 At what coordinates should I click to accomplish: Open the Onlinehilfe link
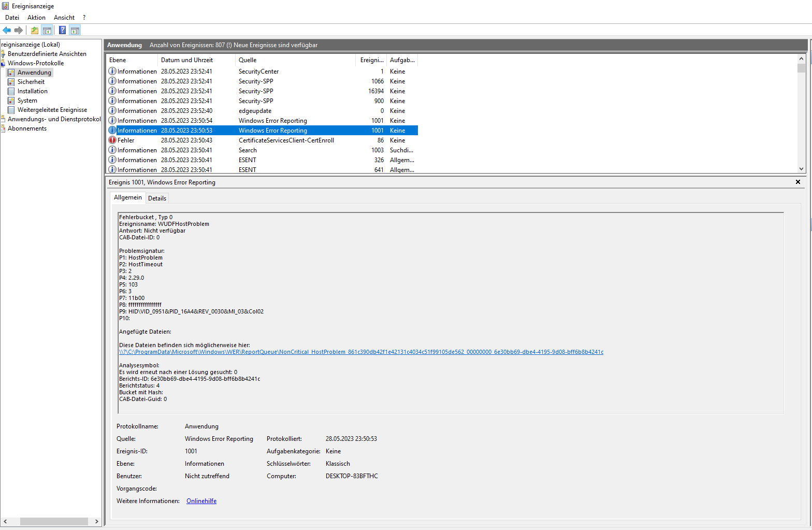(201, 501)
